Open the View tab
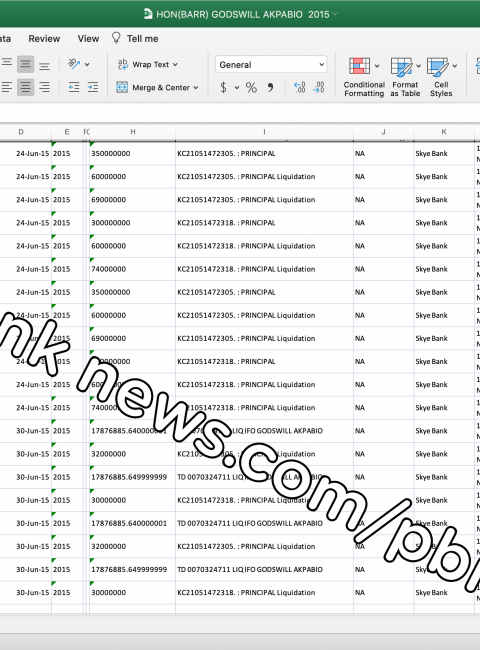This screenshot has height=650, width=480. tap(88, 39)
